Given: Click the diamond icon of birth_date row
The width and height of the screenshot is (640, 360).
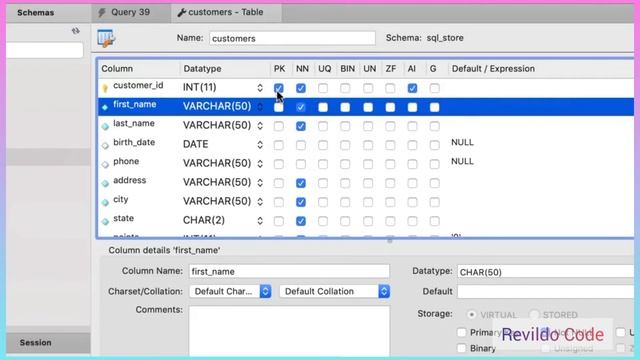Looking at the screenshot, I should pos(105,145).
